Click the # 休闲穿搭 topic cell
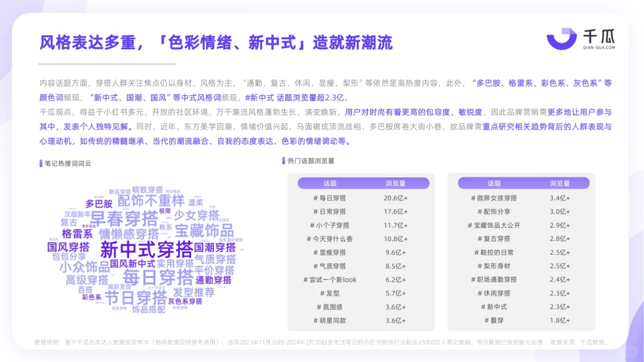 pyautogui.click(x=494, y=293)
